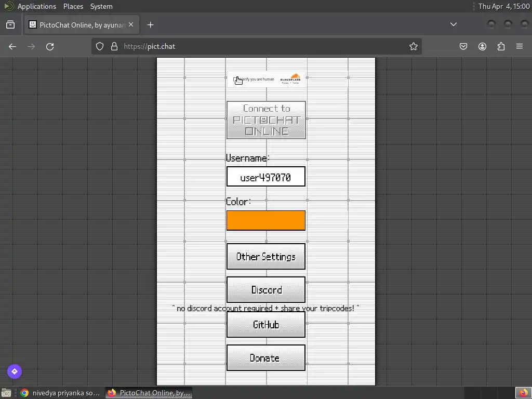
Task: Focus the Username input field
Action: pos(266,177)
